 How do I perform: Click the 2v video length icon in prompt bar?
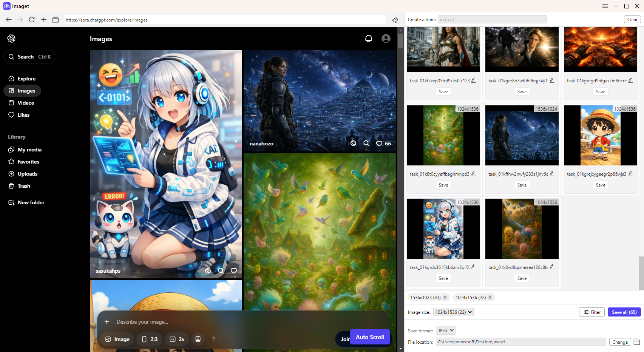[177, 339]
